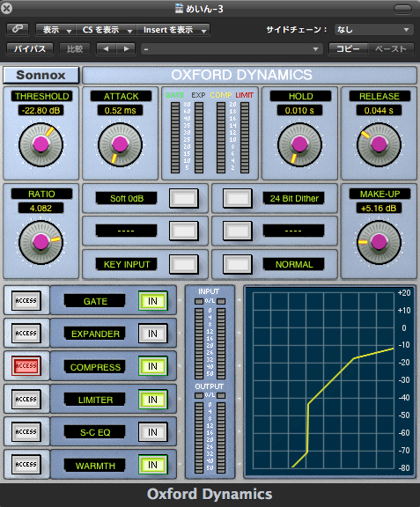
Task: Toggle the 24 Bit Dither button
Action: [238, 198]
